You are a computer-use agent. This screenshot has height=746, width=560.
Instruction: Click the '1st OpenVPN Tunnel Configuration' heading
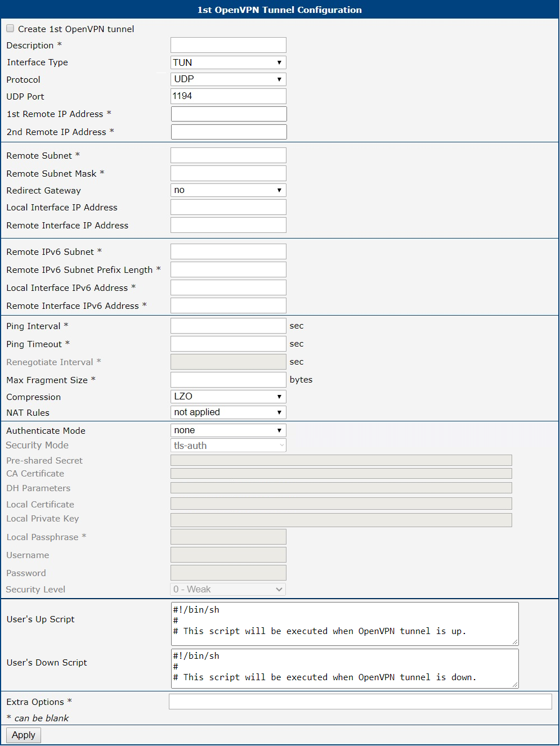pyautogui.click(x=280, y=10)
